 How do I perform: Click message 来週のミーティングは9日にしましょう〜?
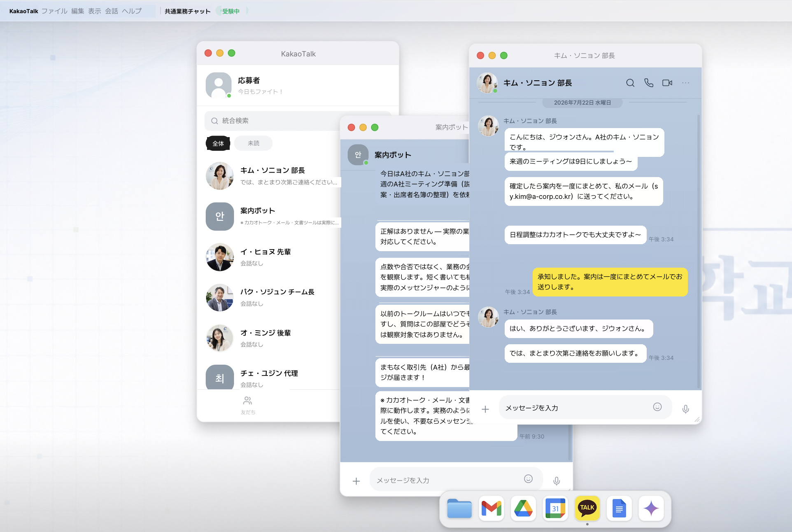[x=571, y=161]
